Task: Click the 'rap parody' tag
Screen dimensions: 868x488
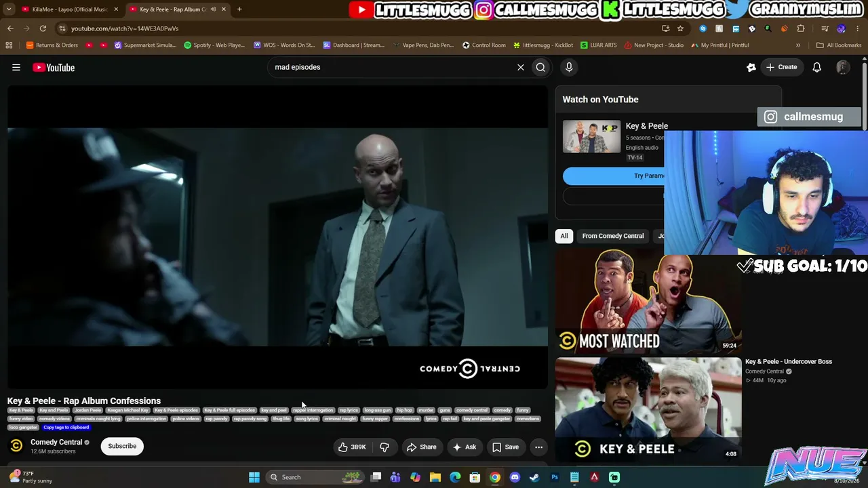Action: click(x=216, y=419)
